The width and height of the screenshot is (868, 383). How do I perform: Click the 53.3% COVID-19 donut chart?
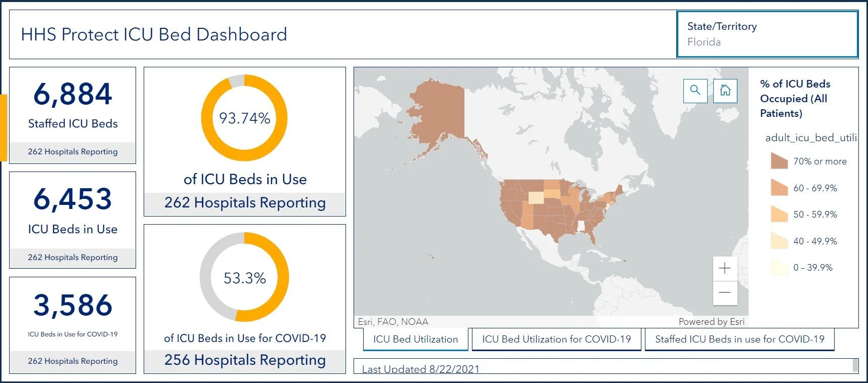pos(244,277)
